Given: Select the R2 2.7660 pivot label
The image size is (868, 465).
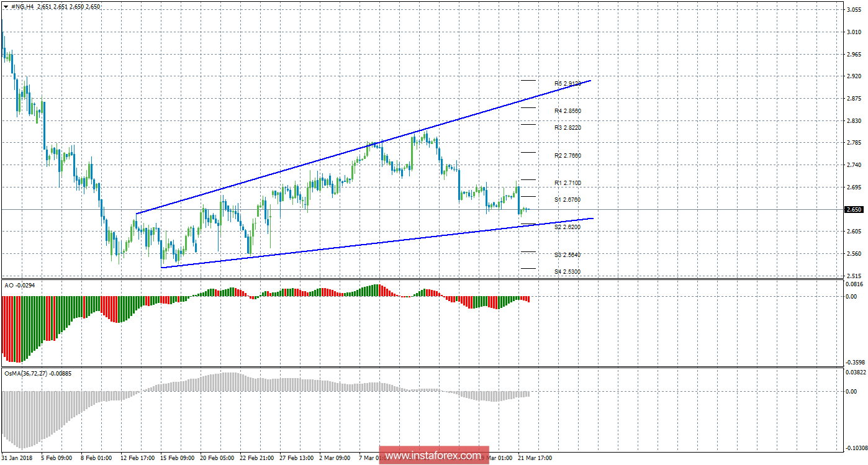Looking at the screenshot, I should (568, 155).
